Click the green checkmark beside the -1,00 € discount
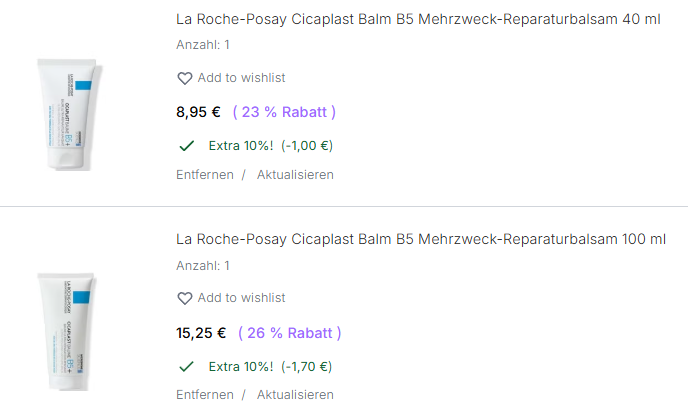 [185, 146]
